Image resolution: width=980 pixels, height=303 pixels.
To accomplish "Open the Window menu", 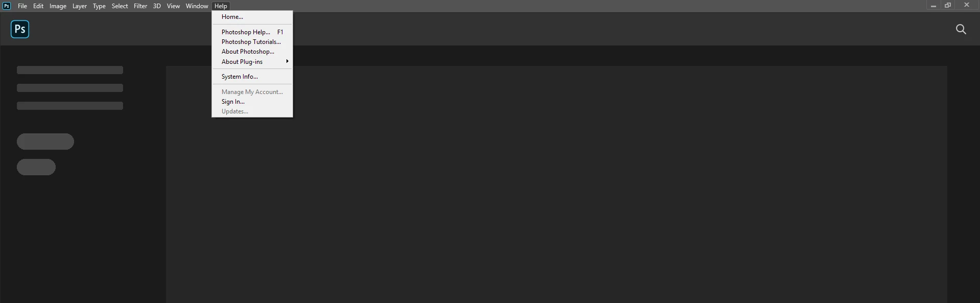I will tap(197, 6).
